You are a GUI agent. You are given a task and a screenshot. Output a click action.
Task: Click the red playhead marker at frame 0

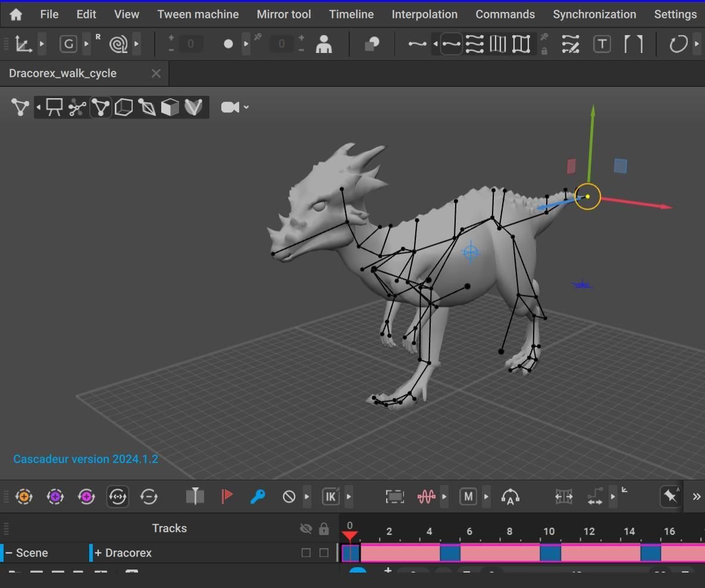click(350, 535)
